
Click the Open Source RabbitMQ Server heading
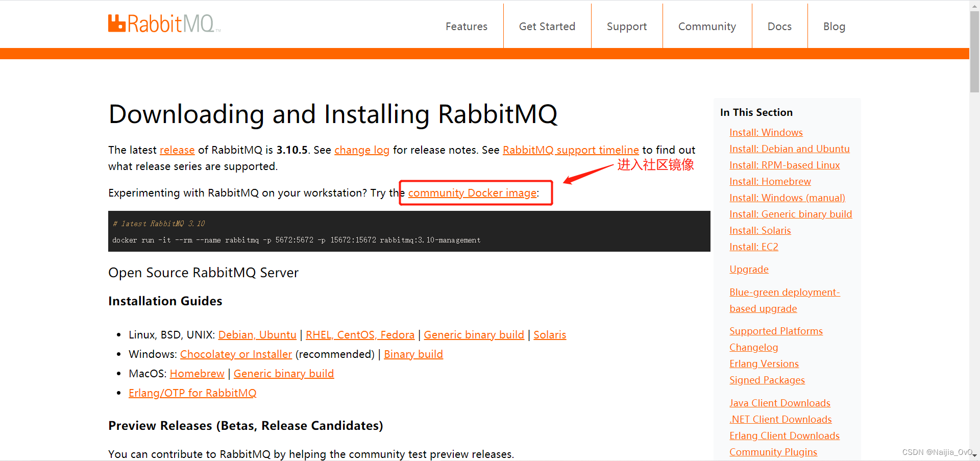tap(203, 273)
